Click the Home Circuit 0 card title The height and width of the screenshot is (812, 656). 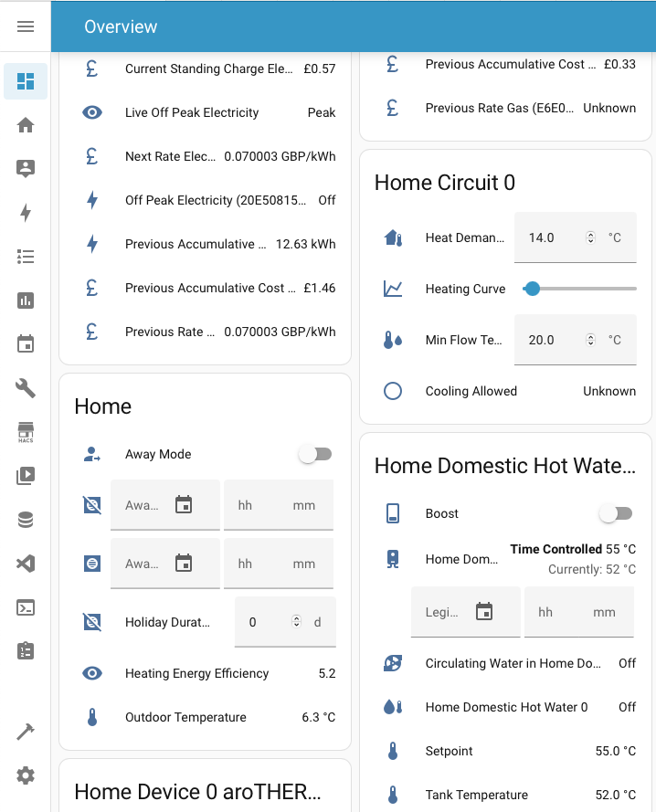445,183
